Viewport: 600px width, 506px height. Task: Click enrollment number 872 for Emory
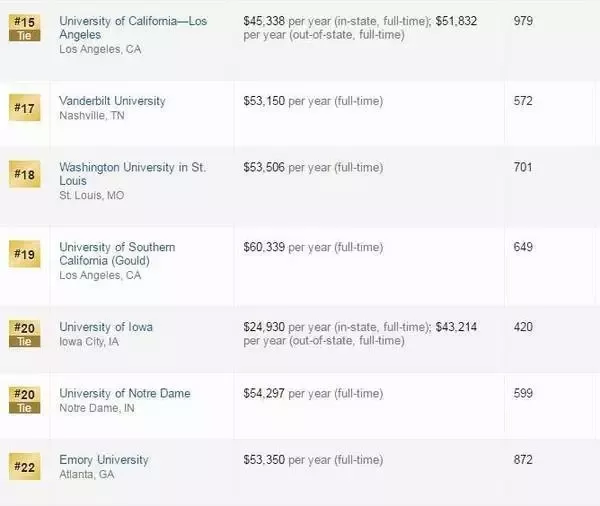(523, 459)
